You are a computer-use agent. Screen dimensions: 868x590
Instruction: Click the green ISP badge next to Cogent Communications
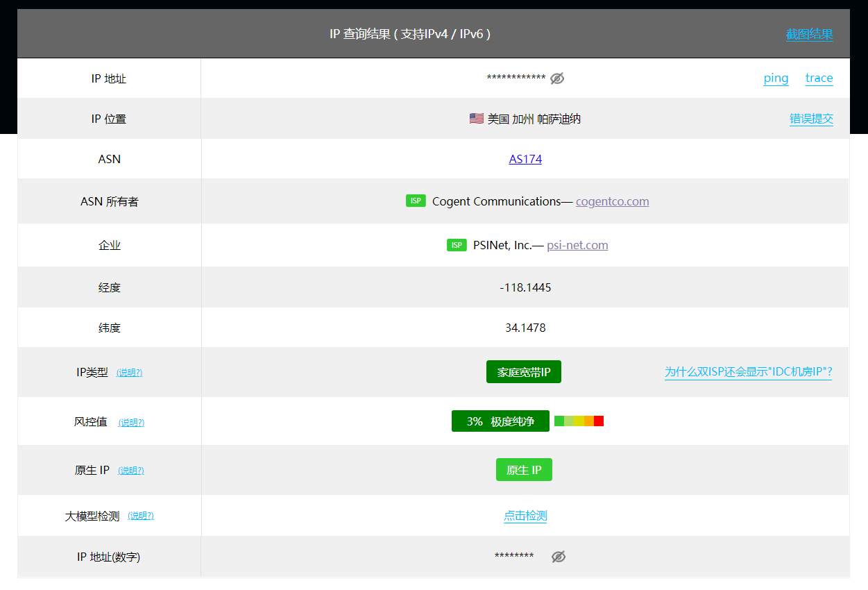[416, 201]
